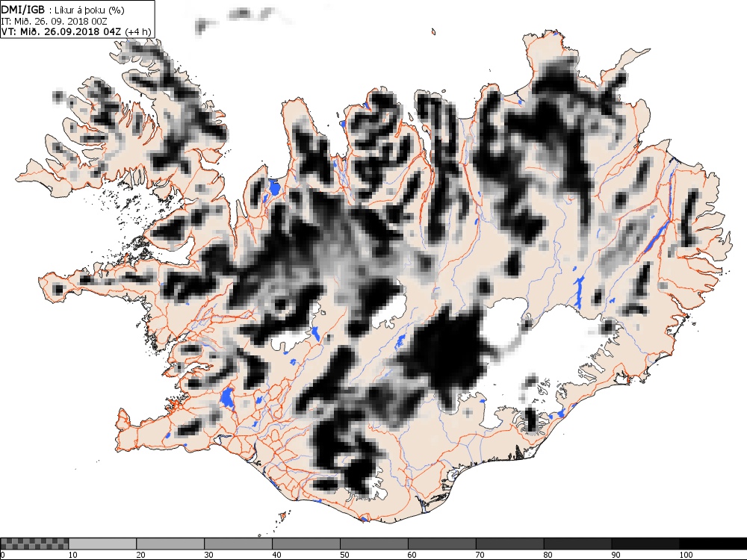Click the legend label "40"
Screen dimensions: 747x560
pyautogui.click(x=276, y=555)
